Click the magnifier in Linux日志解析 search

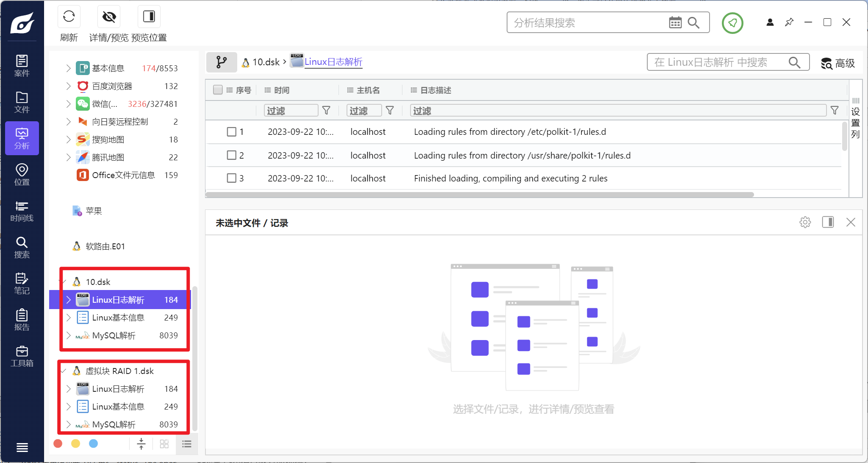(795, 62)
